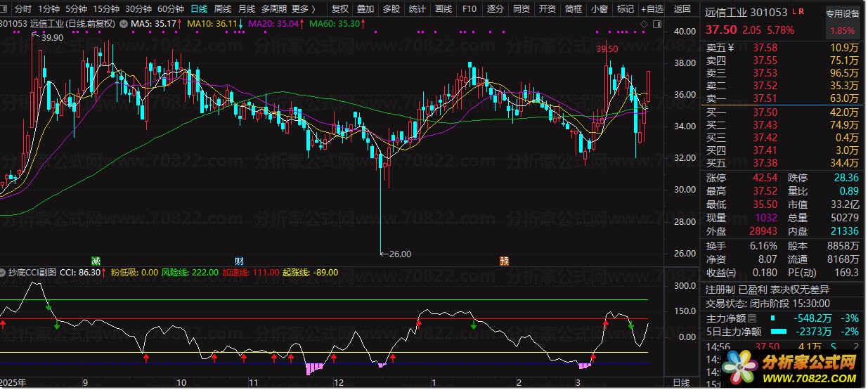Toggle the 小窗 mini window
868x390 pixels.
click(599, 9)
